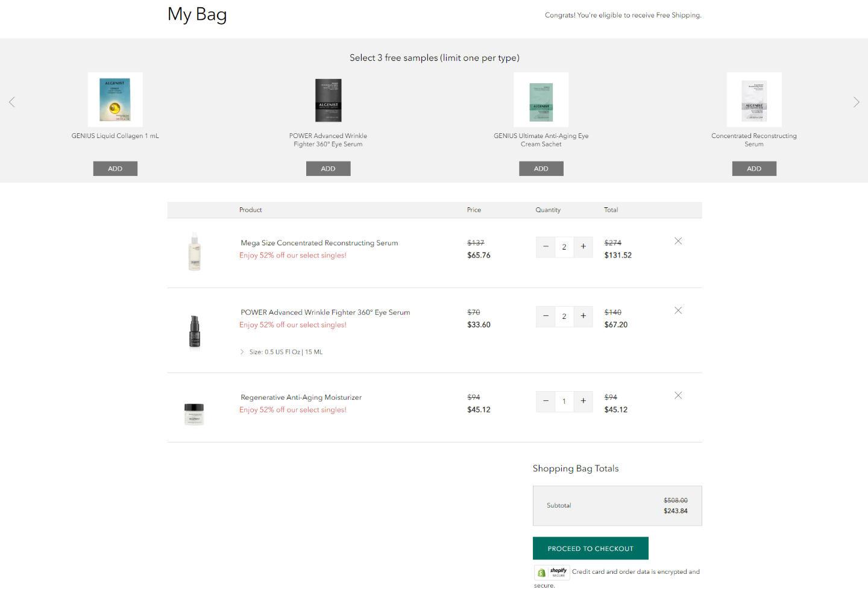Click the quantity field of POWER Eye Serum

tap(564, 316)
